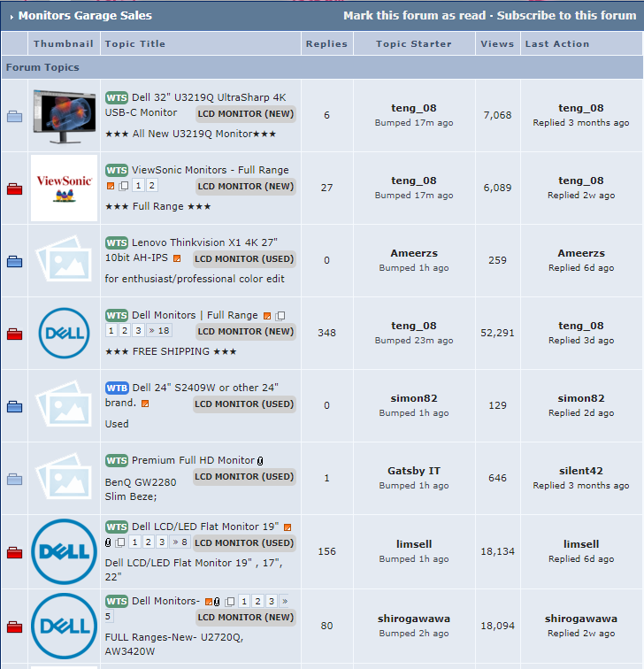Click the multi-page icon in shirogawawa's Dell Monitors- row

click(230, 602)
